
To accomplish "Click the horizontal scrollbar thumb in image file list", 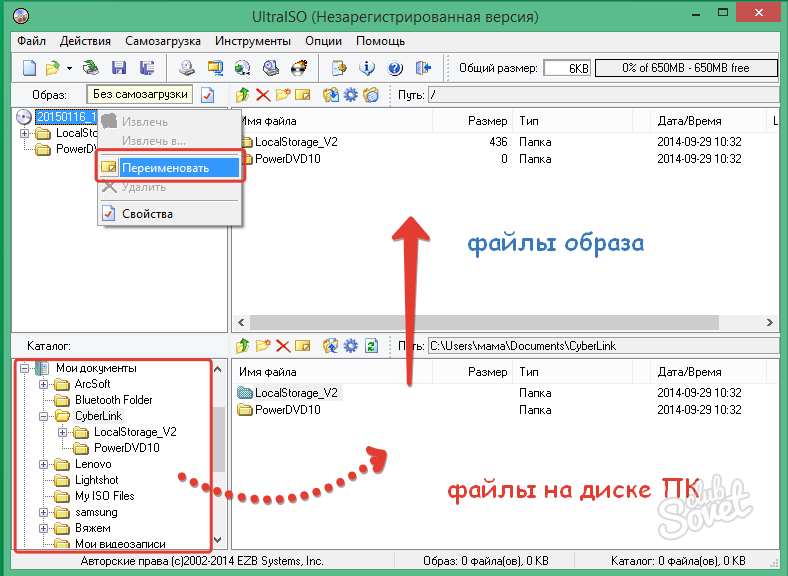I will pos(484,322).
